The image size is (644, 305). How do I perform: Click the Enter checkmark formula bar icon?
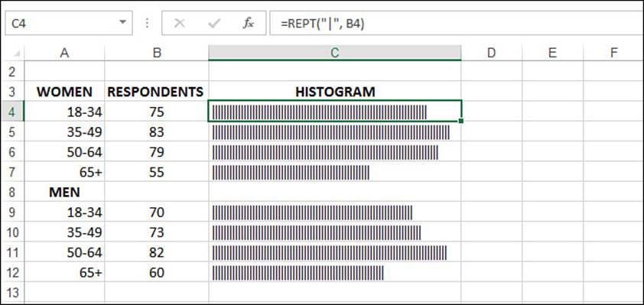click(x=214, y=24)
